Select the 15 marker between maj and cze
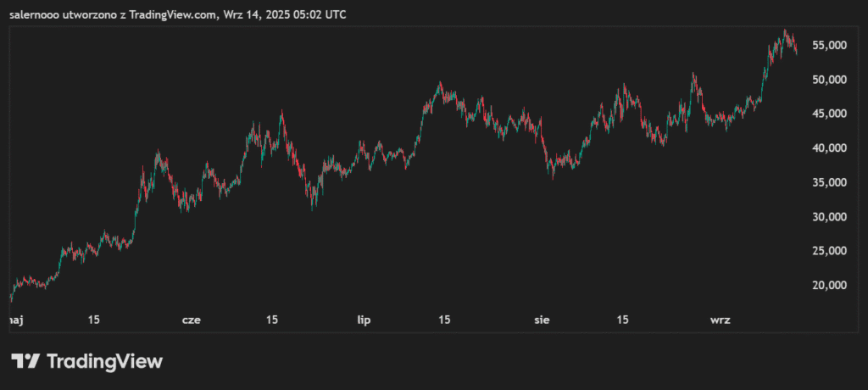 pos(93,320)
